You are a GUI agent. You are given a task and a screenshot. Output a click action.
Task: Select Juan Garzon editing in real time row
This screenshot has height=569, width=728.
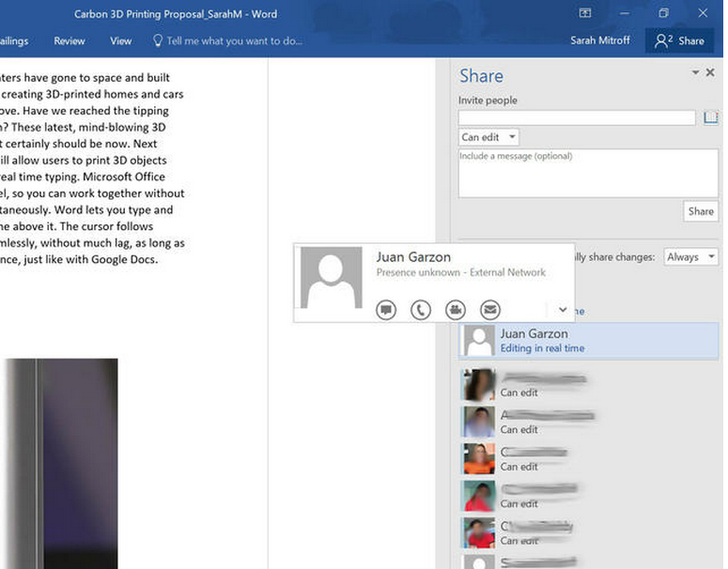[588, 341]
